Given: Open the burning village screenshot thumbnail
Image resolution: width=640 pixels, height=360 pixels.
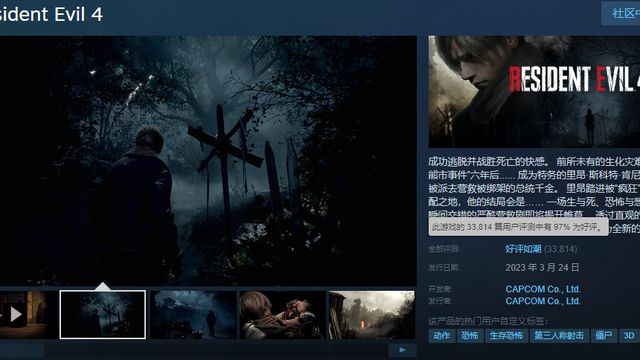Looking at the screenshot, I should point(372,315).
